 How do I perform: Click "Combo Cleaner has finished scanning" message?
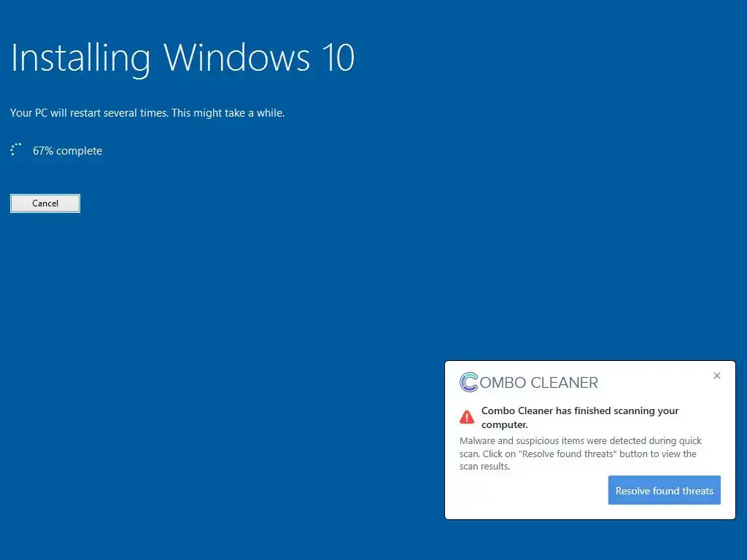(x=580, y=417)
